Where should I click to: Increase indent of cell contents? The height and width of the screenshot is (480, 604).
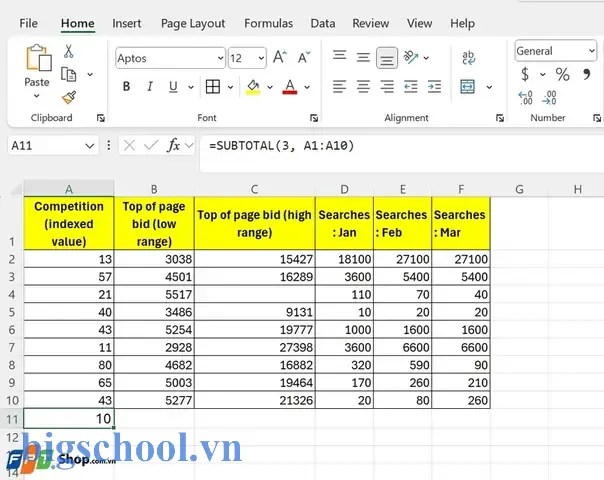434,87
